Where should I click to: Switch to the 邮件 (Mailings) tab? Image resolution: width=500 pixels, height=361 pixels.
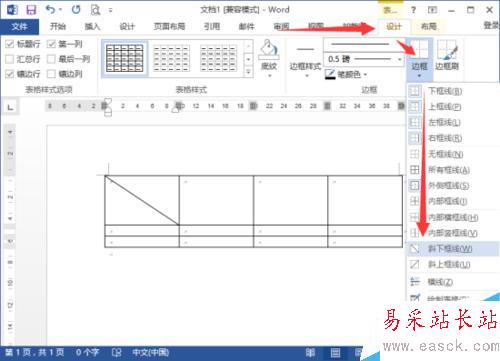coord(246,26)
